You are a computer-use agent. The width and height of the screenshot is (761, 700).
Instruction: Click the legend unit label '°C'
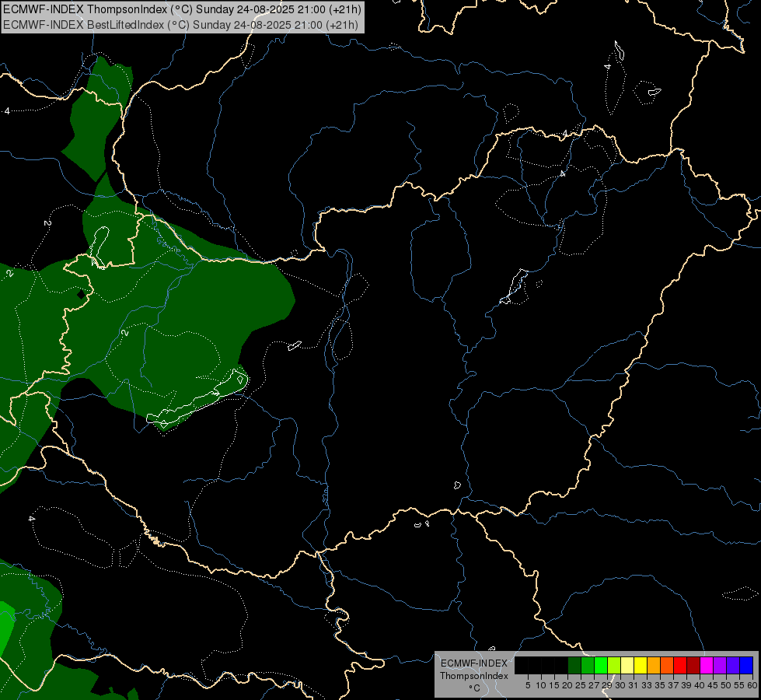coord(475,688)
